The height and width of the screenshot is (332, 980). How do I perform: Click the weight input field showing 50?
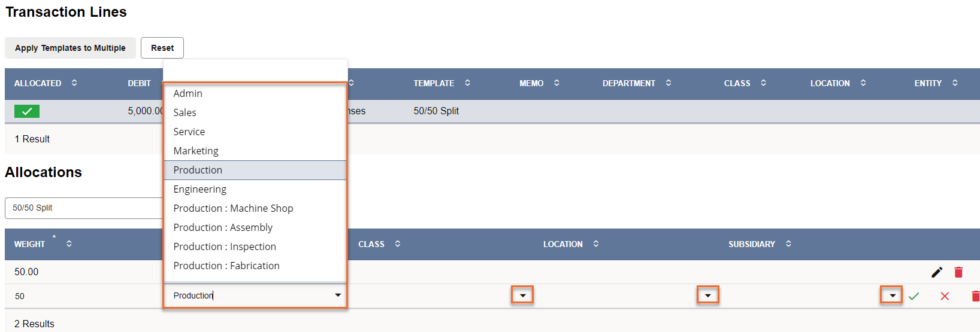84,296
